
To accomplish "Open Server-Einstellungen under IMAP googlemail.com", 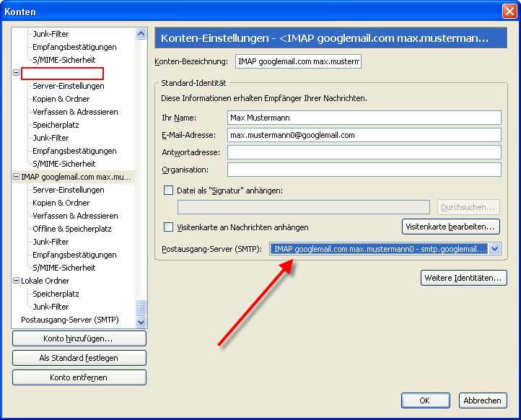I will click(x=69, y=190).
